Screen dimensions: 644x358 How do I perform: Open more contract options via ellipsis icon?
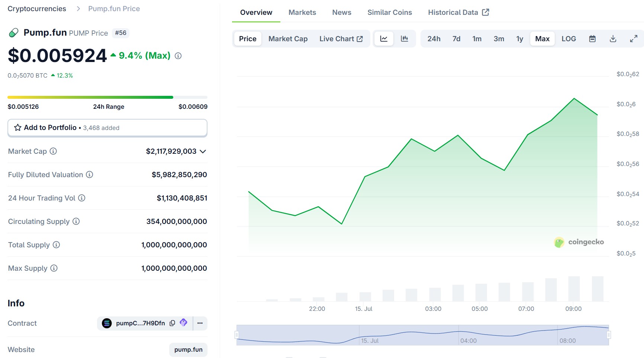pyautogui.click(x=200, y=323)
